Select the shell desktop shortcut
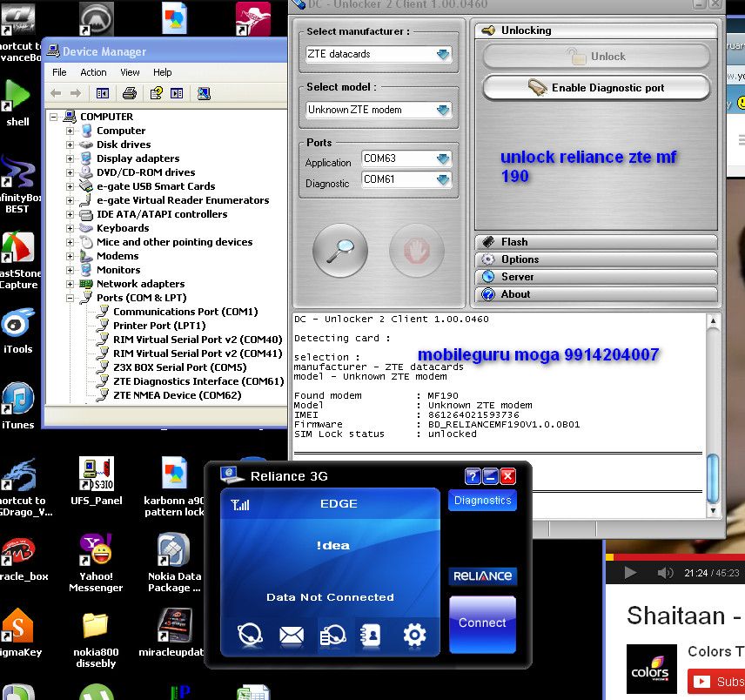 click(x=17, y=103)
